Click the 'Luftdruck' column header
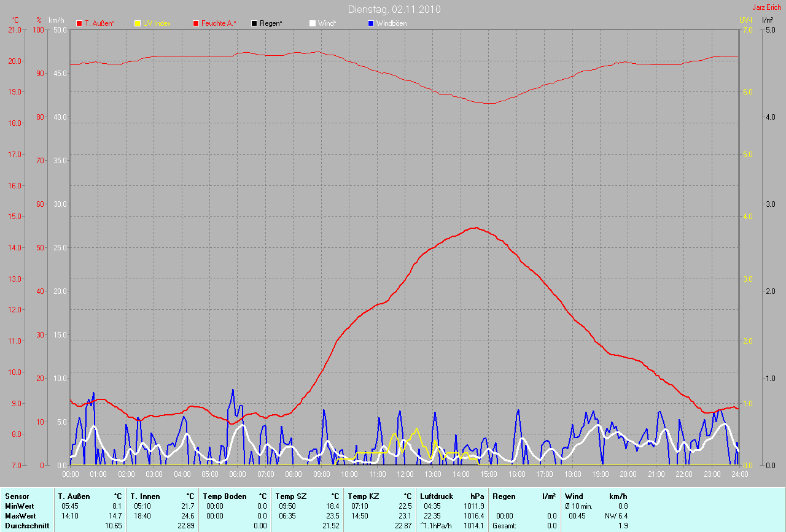The image size is (786, 532). (x=435, y=496)
